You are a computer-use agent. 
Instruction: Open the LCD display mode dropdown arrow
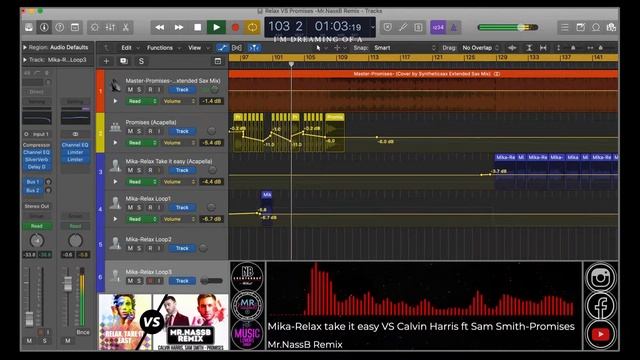(372, 27)
